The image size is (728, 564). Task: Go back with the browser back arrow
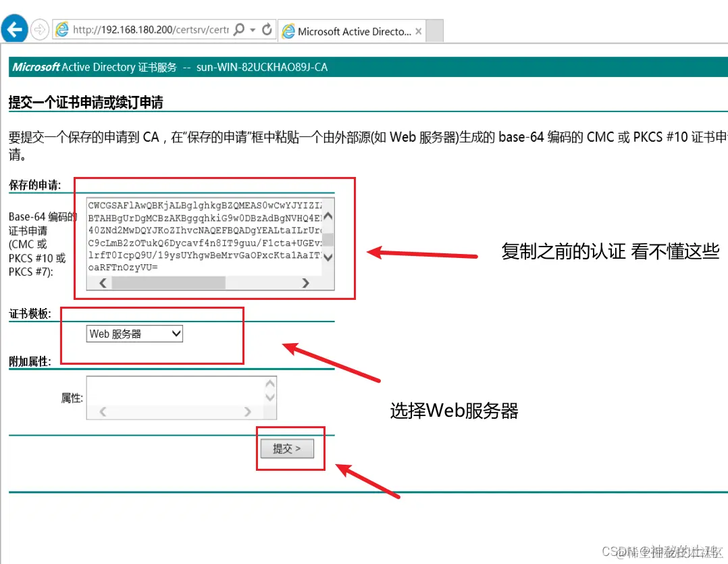tap(14, 29)
